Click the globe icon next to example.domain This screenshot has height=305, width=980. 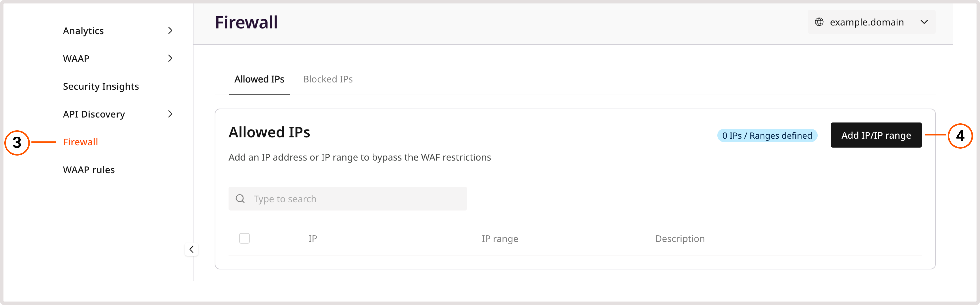pos(819,22)
